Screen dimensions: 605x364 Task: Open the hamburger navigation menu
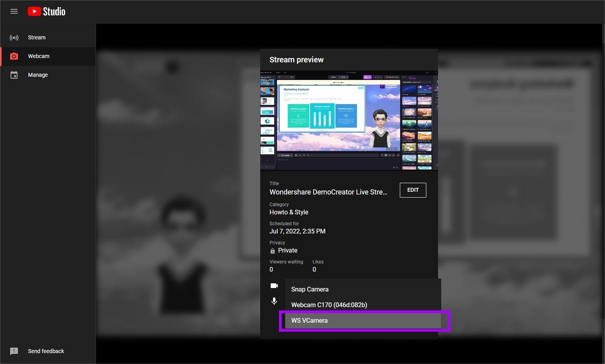click(14, 11)
